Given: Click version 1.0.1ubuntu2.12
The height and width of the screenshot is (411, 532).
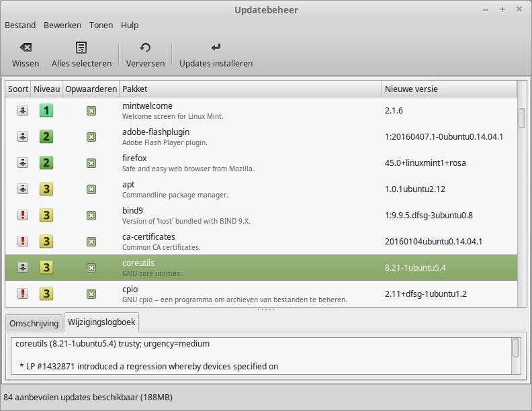Looking at the screenshot, I should [x=415, y=189].
